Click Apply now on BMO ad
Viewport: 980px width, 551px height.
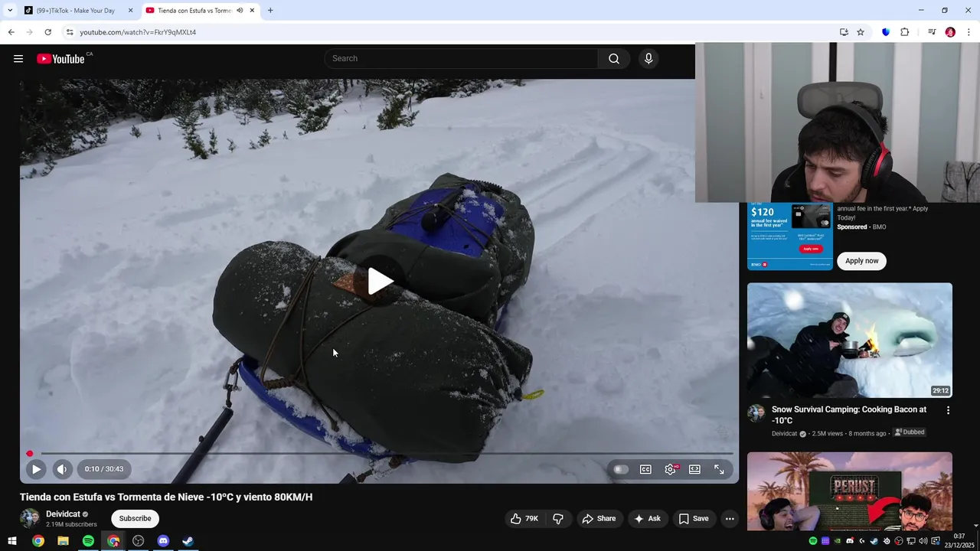click(x=862, y=261)
